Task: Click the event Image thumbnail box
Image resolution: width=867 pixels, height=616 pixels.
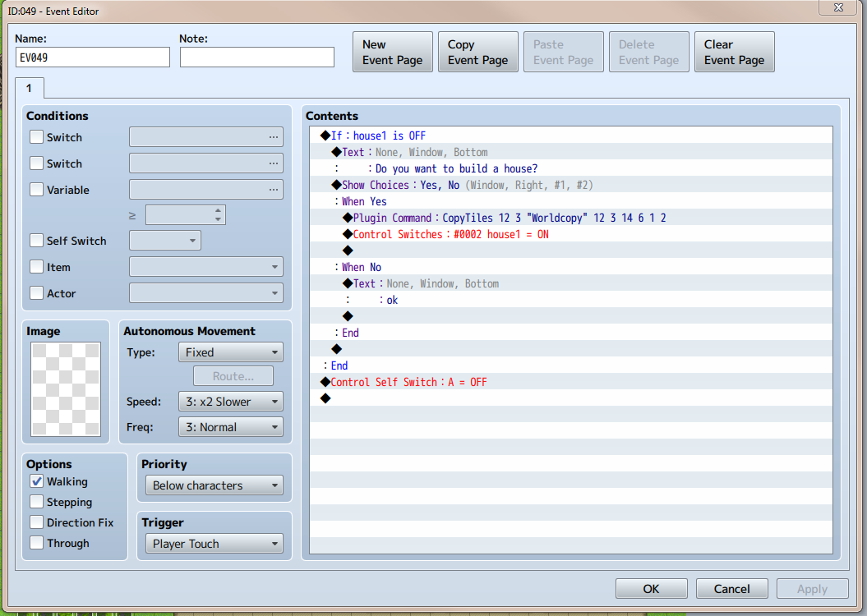Action: click(x=66, y=389)
